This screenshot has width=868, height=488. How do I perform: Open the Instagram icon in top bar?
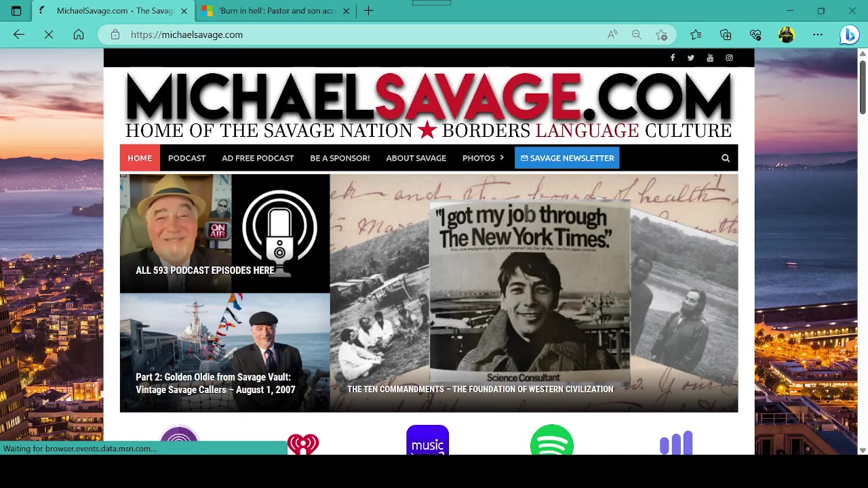[729, 58]
